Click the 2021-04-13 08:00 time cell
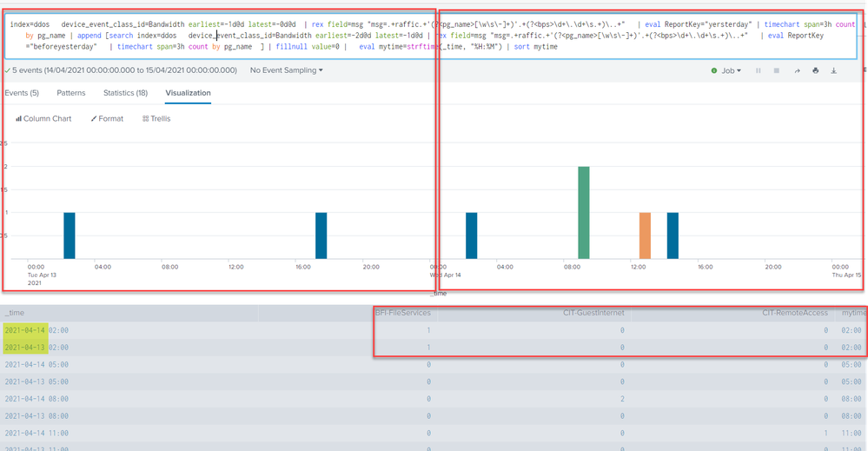The width and height of the screenshot is (868, 451). coord(36,416)
